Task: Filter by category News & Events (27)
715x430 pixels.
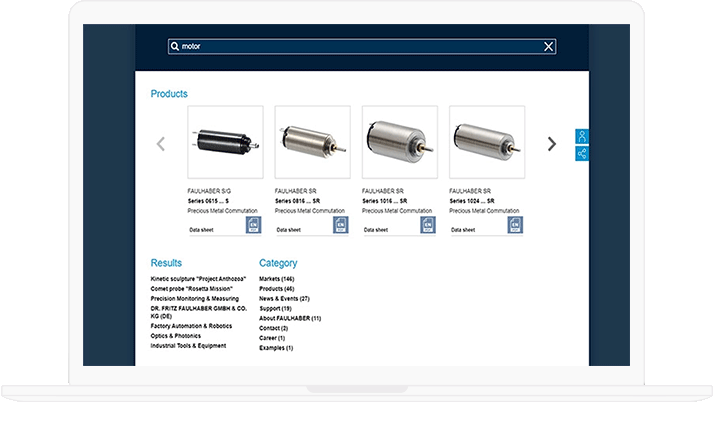Action: point(285,299)
